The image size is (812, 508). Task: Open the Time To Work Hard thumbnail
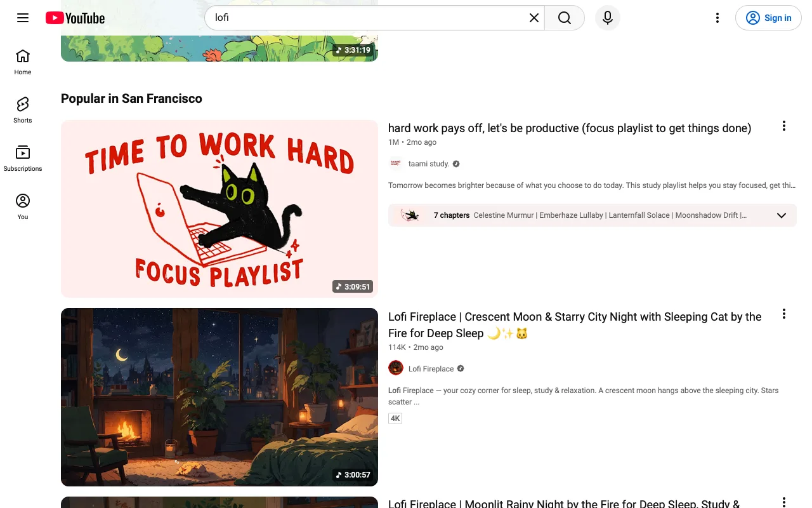point(219,208)
